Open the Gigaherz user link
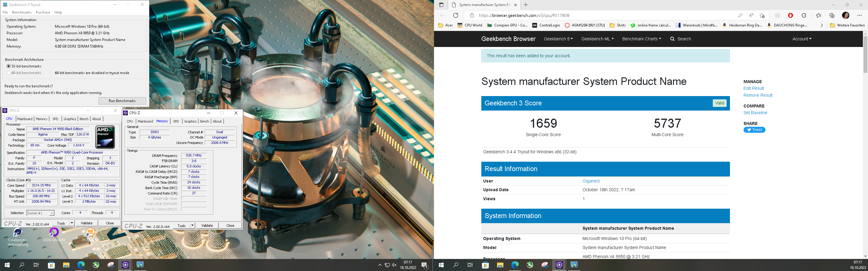Image resolution: width=868 pixels, height=271 pixels. [591, 181]
